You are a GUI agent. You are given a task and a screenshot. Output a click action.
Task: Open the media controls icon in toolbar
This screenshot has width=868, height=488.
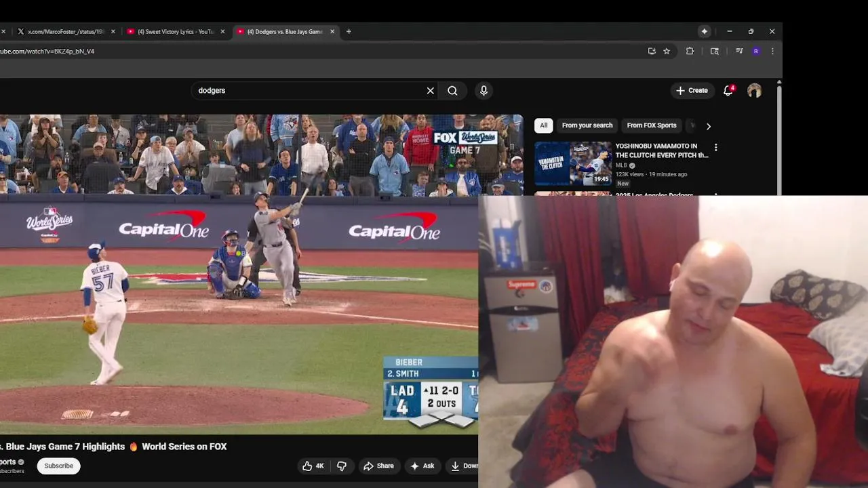739,51
